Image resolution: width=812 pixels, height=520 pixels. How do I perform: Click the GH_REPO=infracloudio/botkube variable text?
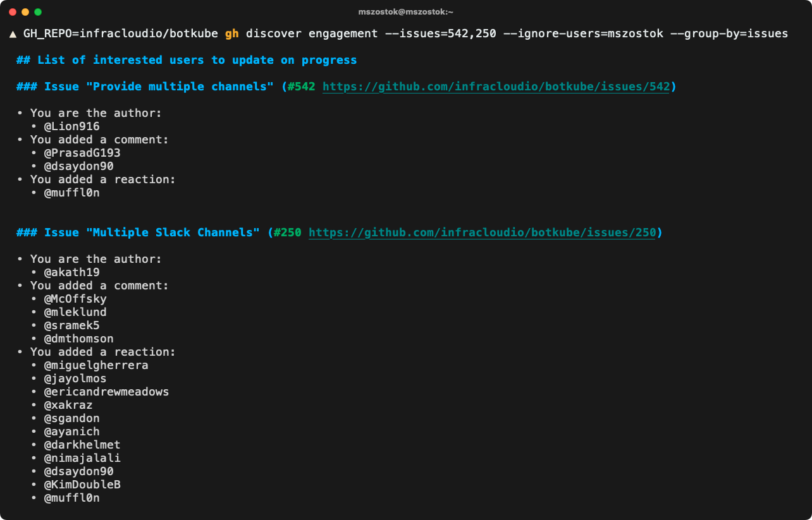[121, 33]
